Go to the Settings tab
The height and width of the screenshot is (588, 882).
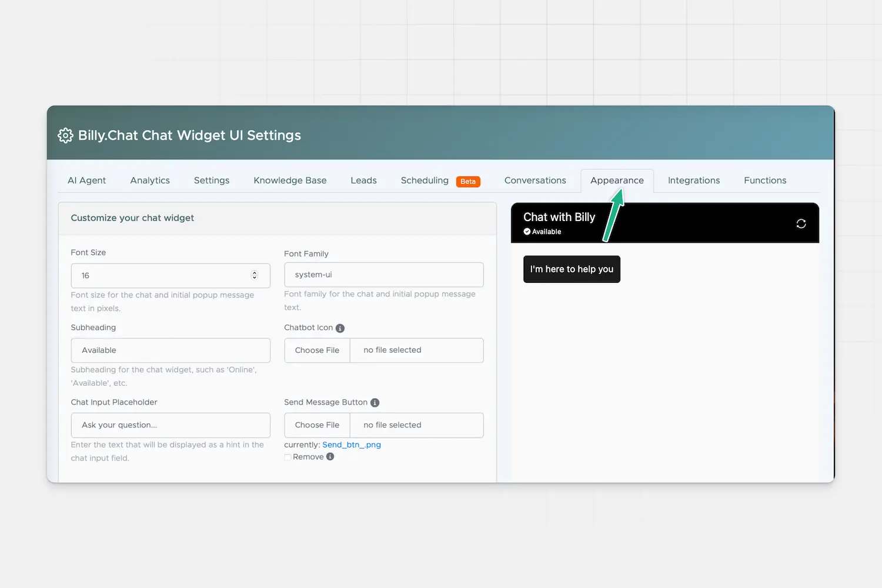click(212, 181)
